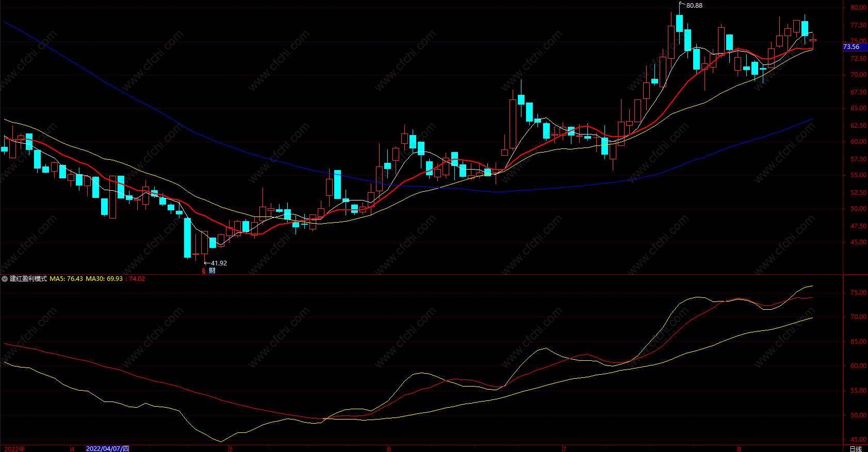This screenshot has width=868, height=452.
Task: Click month 6 marker on the time axis
Action: pos(389,449)
